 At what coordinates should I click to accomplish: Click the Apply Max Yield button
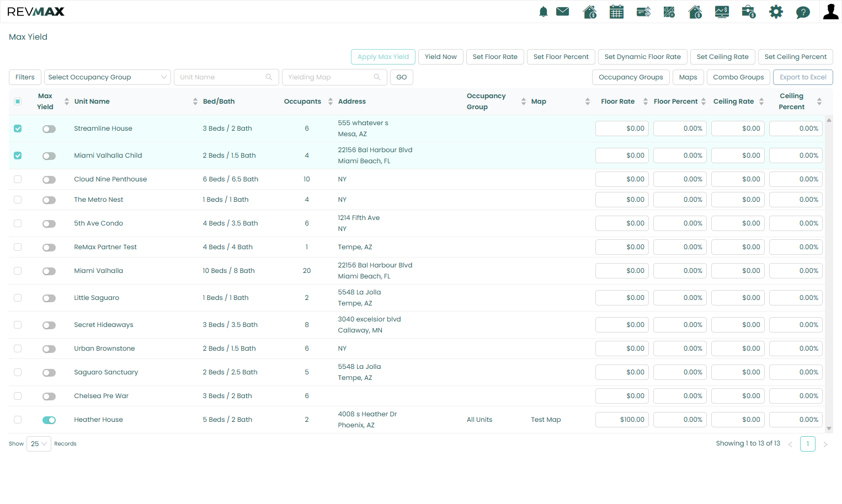click(x=383, y=57)
